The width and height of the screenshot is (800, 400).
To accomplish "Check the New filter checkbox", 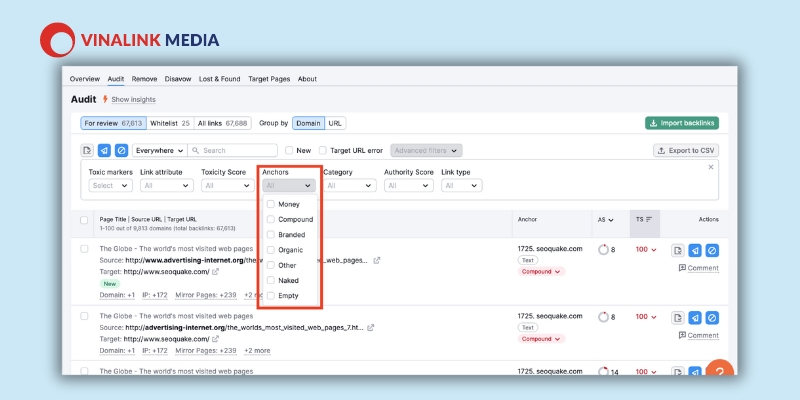I will [x=289, y=151].
